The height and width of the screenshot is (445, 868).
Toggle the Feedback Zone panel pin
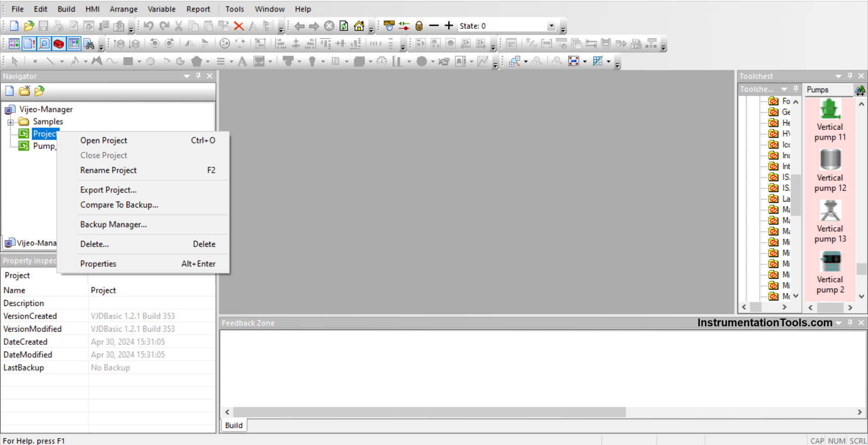(850, 323)
